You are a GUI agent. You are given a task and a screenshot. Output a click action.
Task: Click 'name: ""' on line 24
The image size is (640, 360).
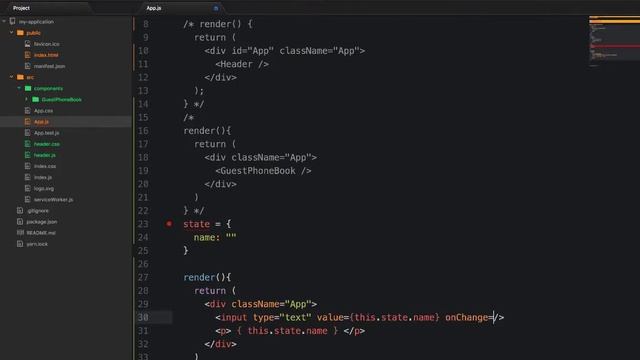215,237
